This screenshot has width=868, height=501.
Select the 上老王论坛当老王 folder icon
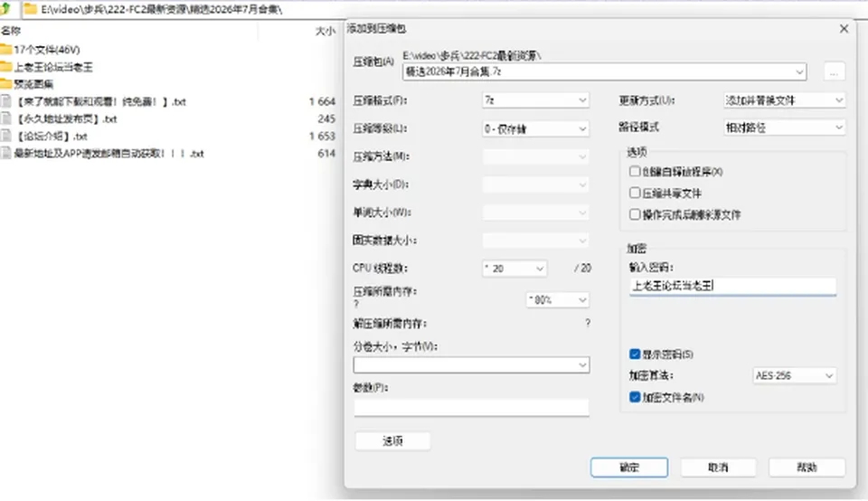tap(6, 66)
